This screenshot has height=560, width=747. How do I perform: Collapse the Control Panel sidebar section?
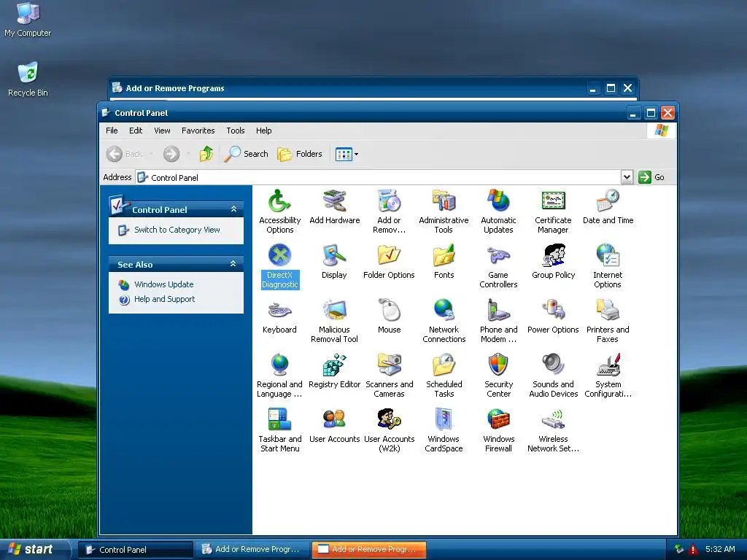click(x=233, y=209)
